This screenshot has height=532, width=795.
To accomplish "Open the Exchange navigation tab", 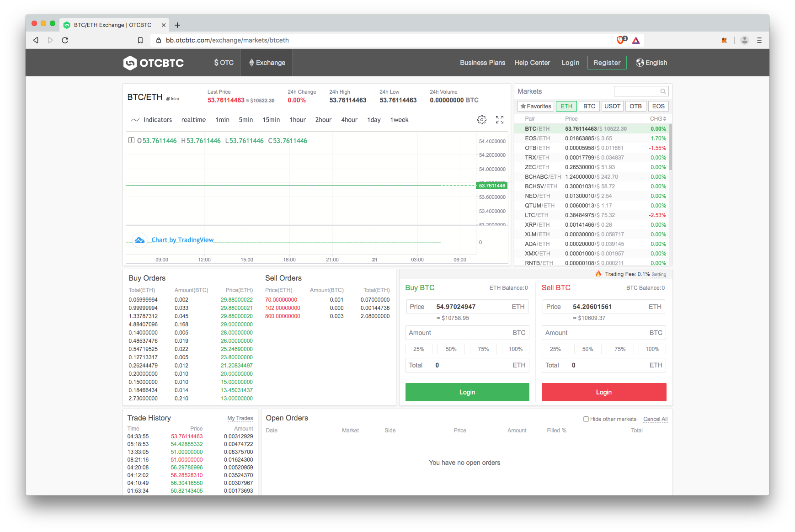I will (x=267, y=63).
